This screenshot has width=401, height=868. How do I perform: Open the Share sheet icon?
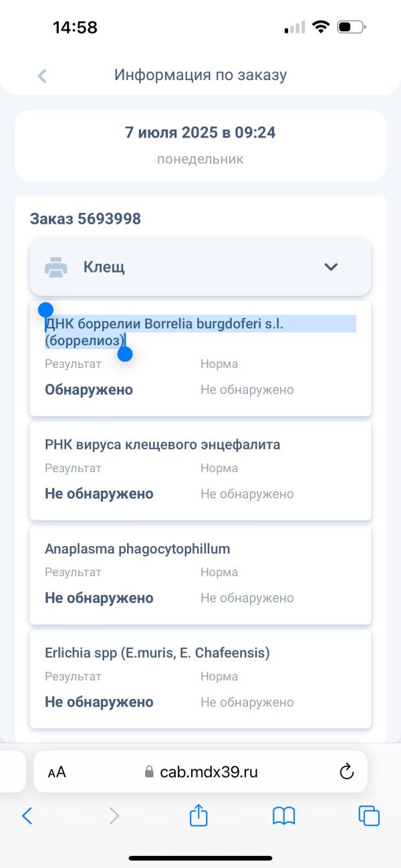(199, 815)
